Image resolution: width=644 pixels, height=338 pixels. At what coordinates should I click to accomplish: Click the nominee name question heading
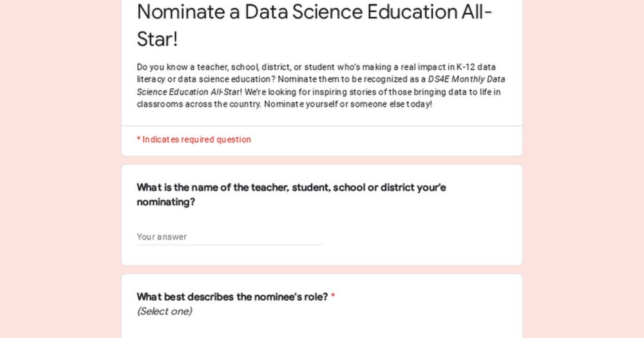pos(291,194)
